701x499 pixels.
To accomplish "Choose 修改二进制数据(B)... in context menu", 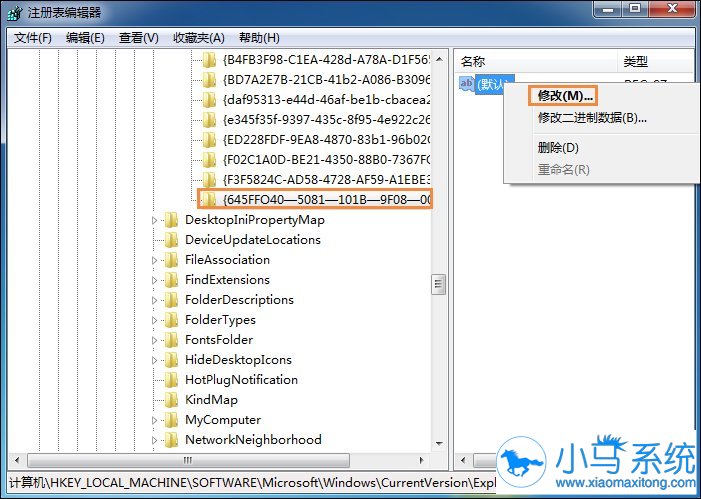I will pyautogui.click(x=592, y=118).
